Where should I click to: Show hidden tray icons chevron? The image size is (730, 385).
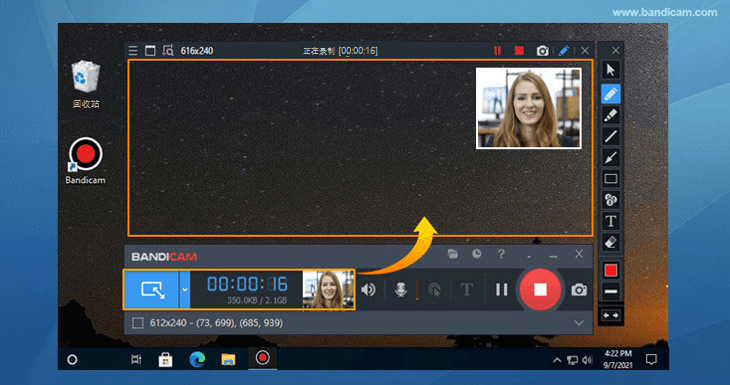(x=557, y=360)
